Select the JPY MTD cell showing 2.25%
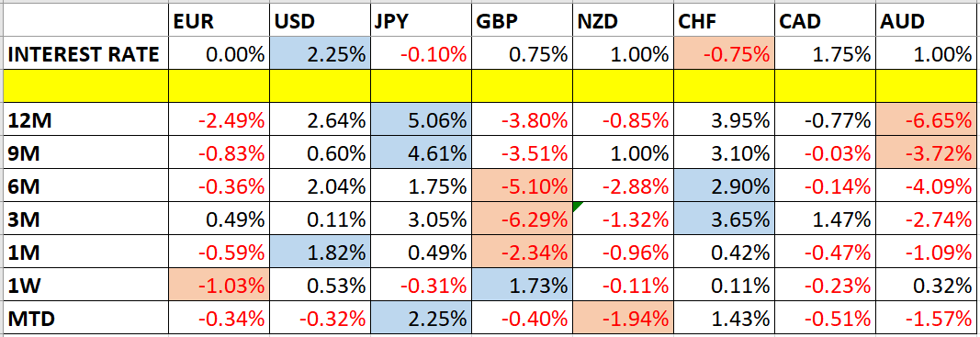Screen dimensions: 980x337 (x=421, y=319)
